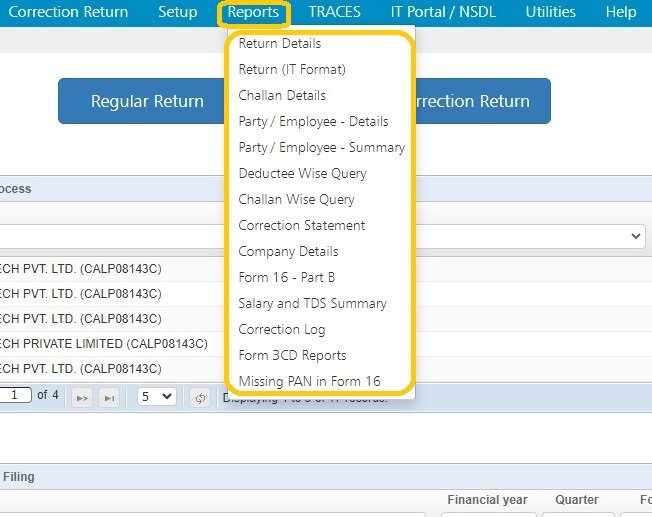Screen dimensions: 652x517
Task: Refresh the records grid
Action: click(200, 398)
